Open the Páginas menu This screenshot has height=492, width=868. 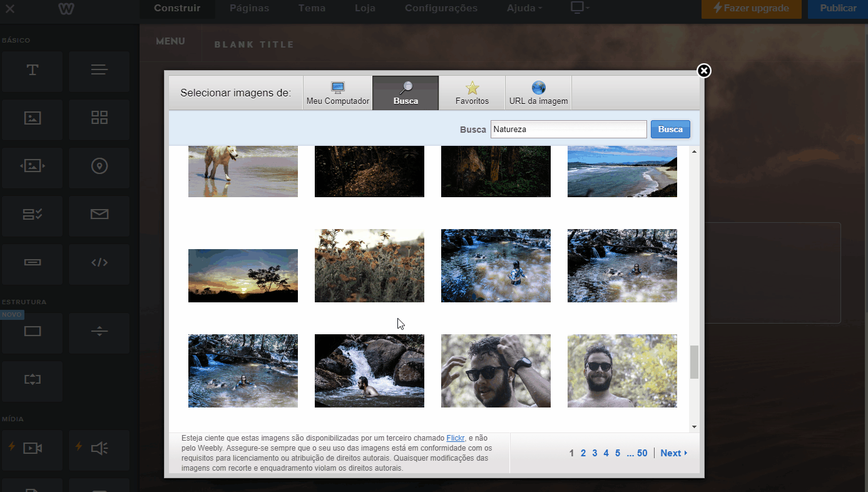click(249, 8)
